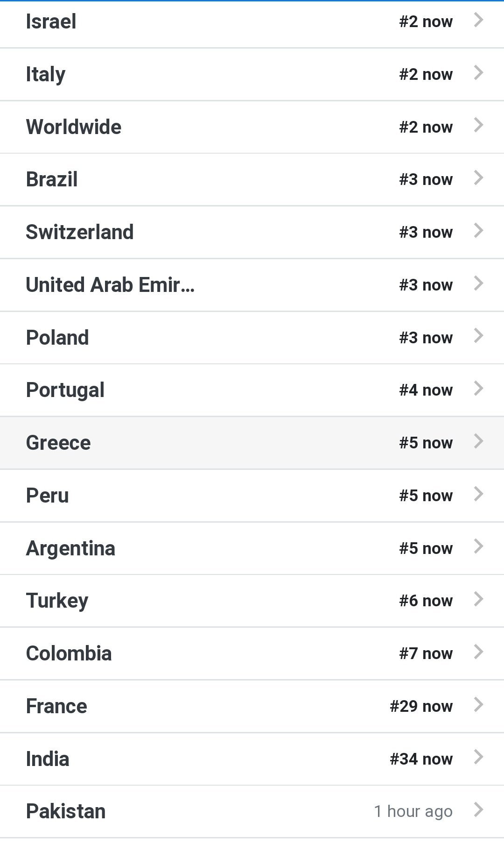Click the Worldwide row chevron icon

tap(478, 125)
